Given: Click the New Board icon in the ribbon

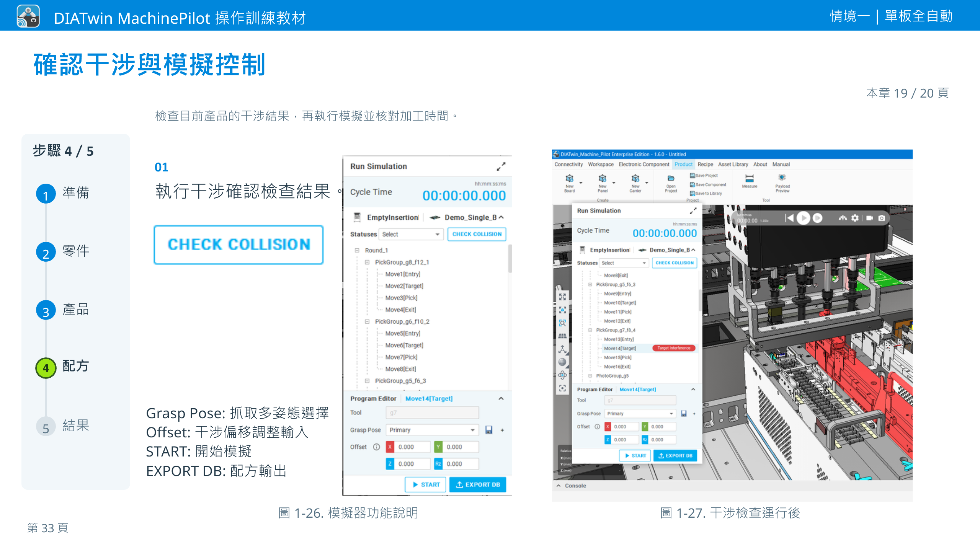Looking at the screenshot, I should 569,178.
